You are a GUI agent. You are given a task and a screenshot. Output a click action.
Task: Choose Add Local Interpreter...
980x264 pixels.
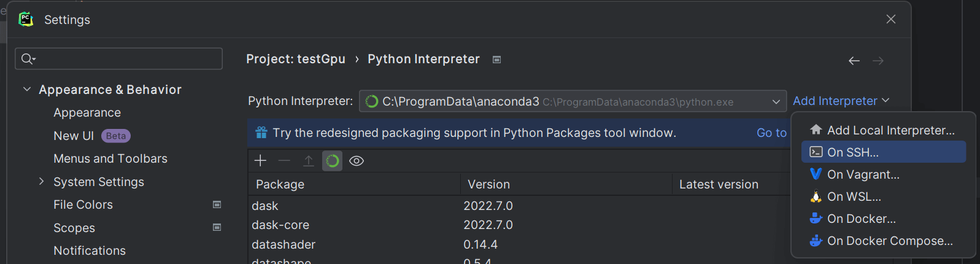[x=883, y=130]
